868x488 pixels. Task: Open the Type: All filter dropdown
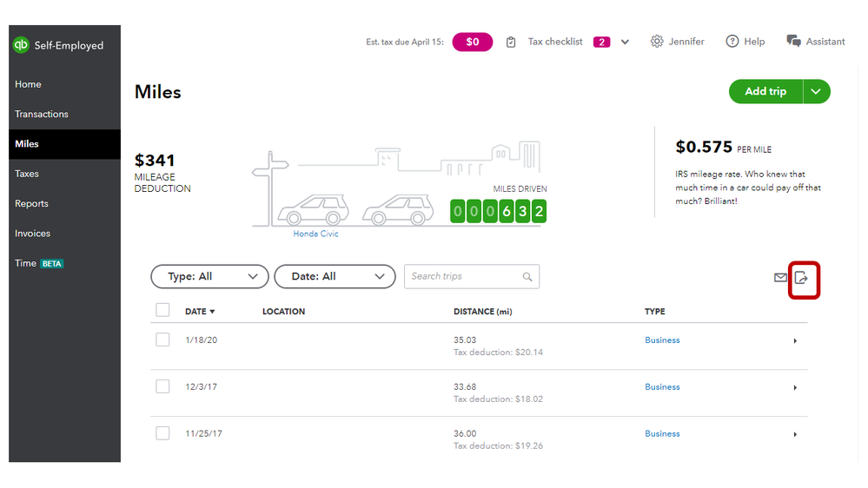click(209, 276)
